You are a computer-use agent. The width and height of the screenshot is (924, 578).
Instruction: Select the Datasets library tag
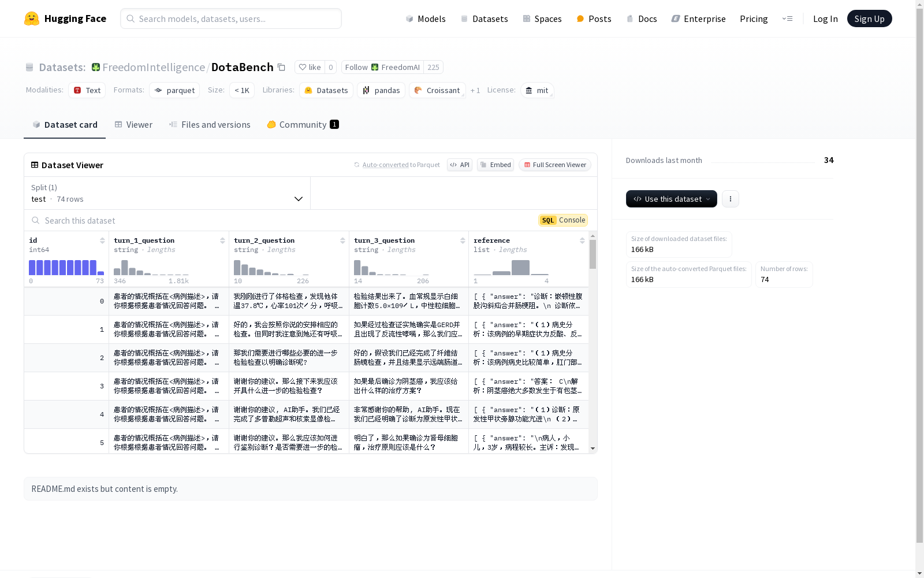(326, 90)
